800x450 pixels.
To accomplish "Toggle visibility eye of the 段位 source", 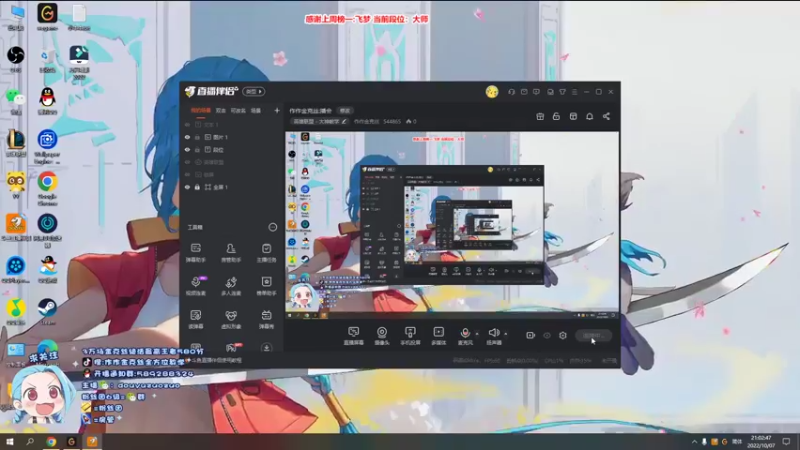I will pyautogui.click(x=187, y=150).
